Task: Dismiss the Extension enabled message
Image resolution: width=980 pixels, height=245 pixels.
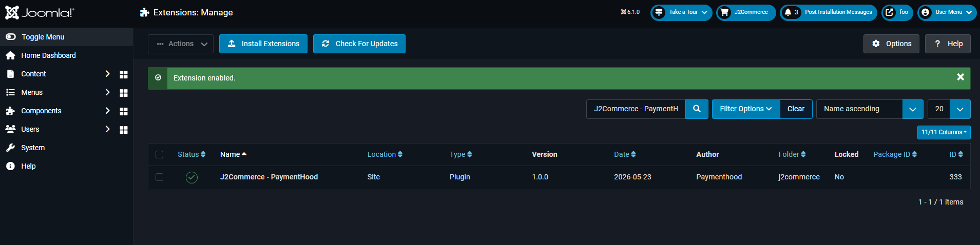Action: tap(960, 77)
